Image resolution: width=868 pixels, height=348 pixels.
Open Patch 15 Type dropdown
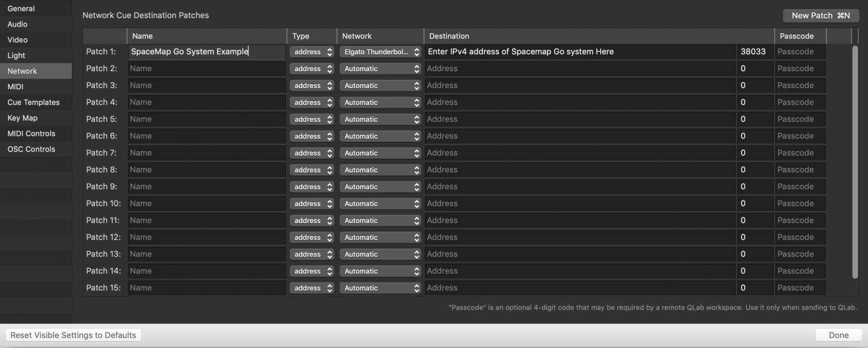[312, 288]
